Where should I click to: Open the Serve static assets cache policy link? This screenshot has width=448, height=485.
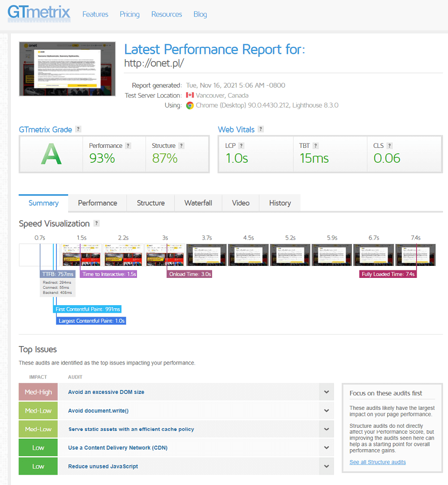pyautogui.click(x=131, y=429)
